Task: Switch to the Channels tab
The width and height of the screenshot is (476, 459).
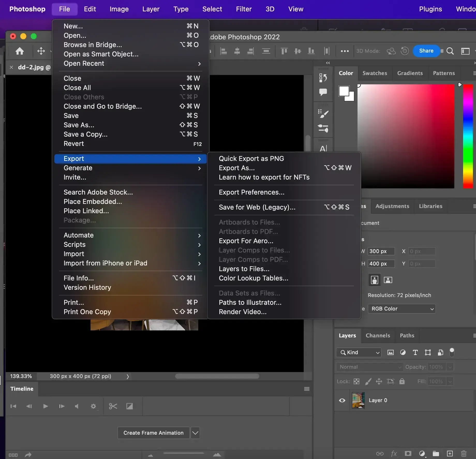Action: click(x=378, y=336)
